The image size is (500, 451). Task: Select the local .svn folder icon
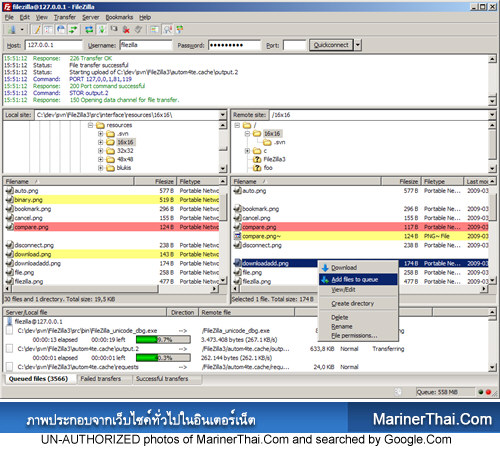[x=110, y=134]
